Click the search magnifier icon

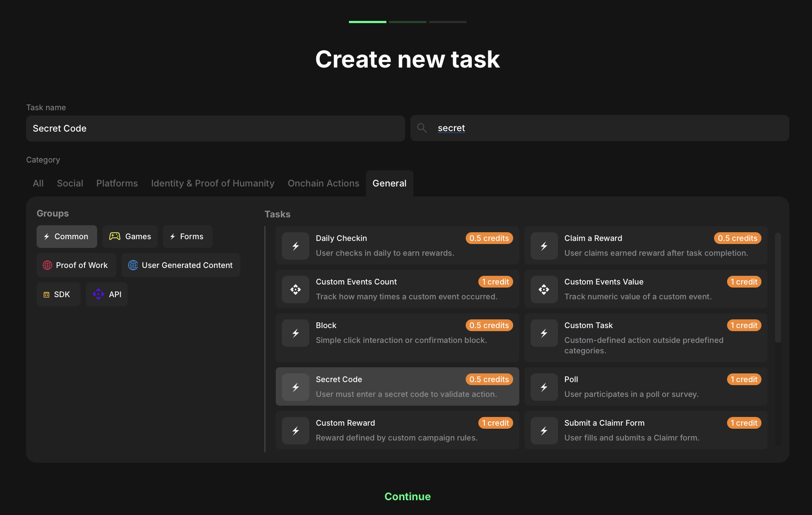pyautogui.click(x=422, y=128)
